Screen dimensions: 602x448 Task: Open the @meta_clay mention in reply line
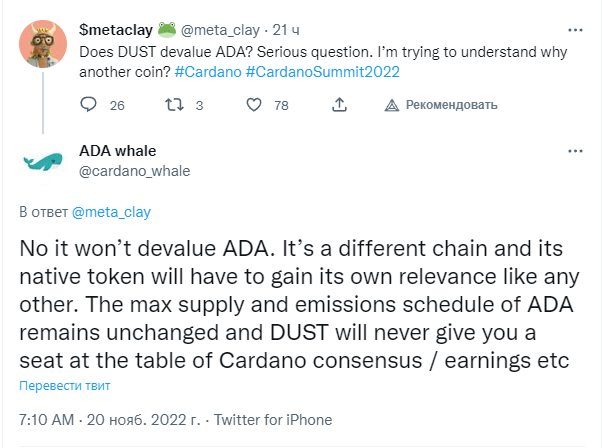(111, 212)
